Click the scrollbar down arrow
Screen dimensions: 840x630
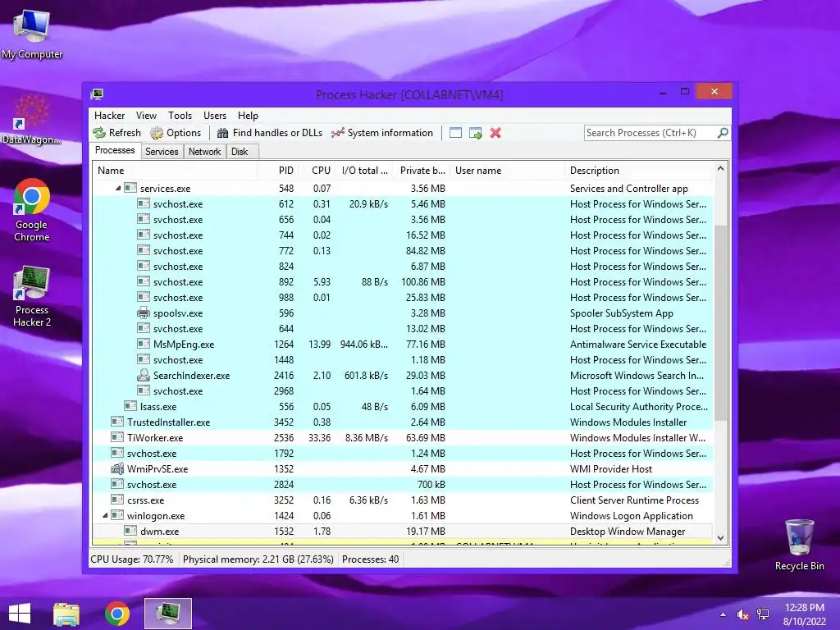(720, 538)
